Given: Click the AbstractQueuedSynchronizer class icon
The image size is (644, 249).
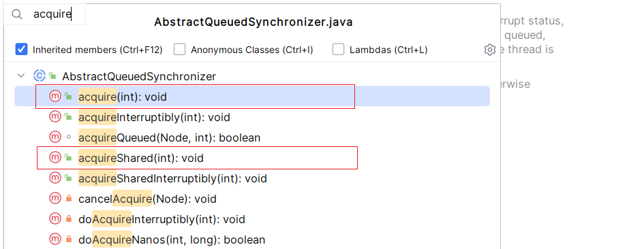Looking at the screenshot, I should click(x=40, y=76).
